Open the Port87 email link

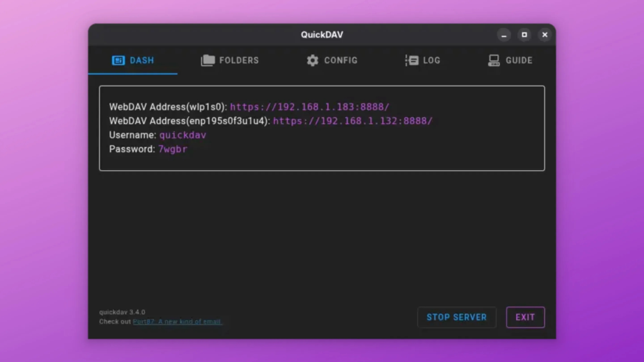pos(177,322)
